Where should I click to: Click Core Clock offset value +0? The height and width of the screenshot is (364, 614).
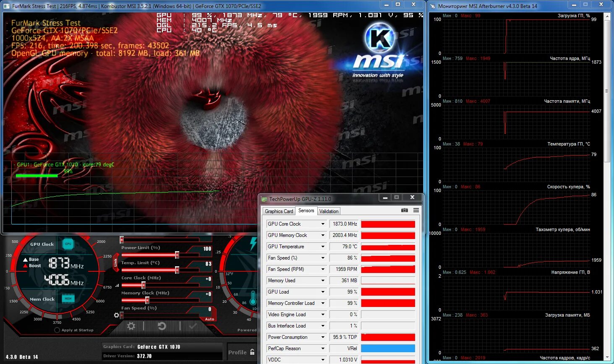(208, 279)
